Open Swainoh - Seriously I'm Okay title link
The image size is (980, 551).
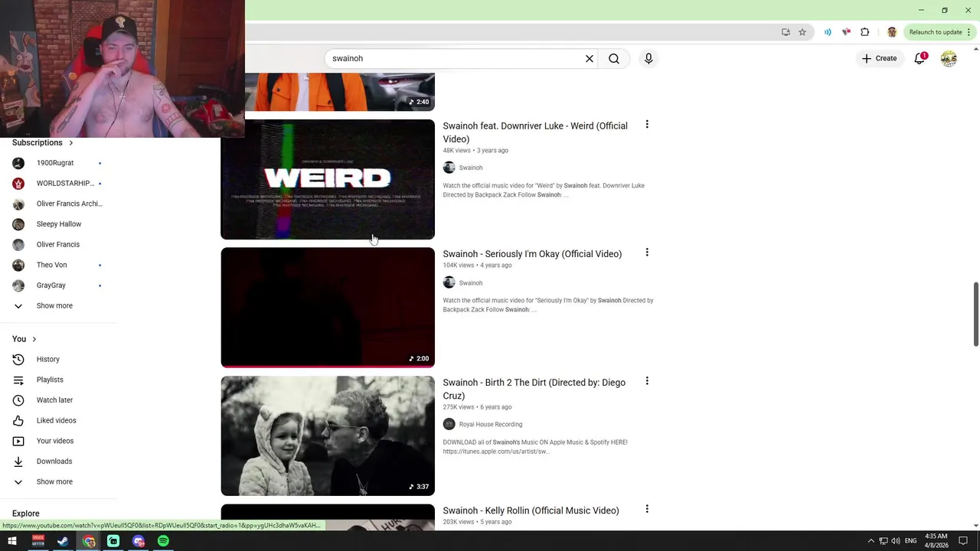532,254
